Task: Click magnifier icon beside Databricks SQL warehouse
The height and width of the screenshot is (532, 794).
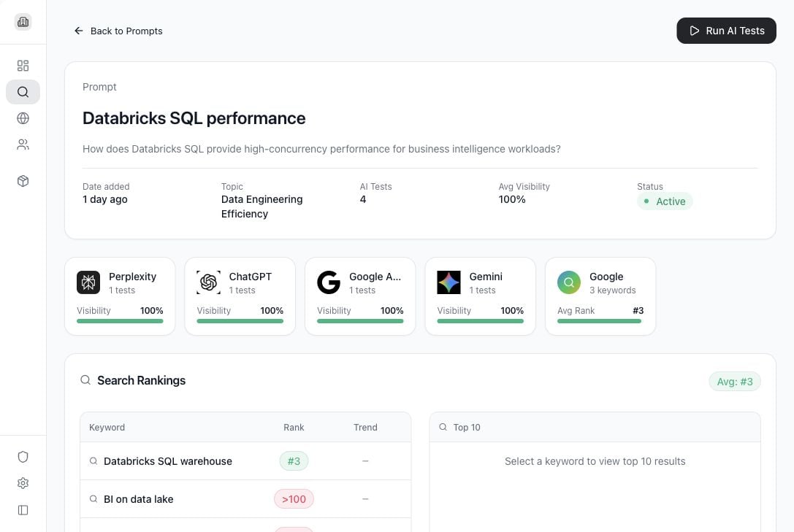Action: pyautogui.click(x=93, y=461)
